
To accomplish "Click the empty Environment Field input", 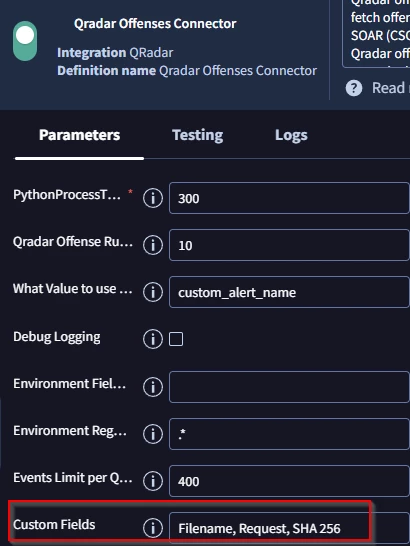I will point(289,387).
